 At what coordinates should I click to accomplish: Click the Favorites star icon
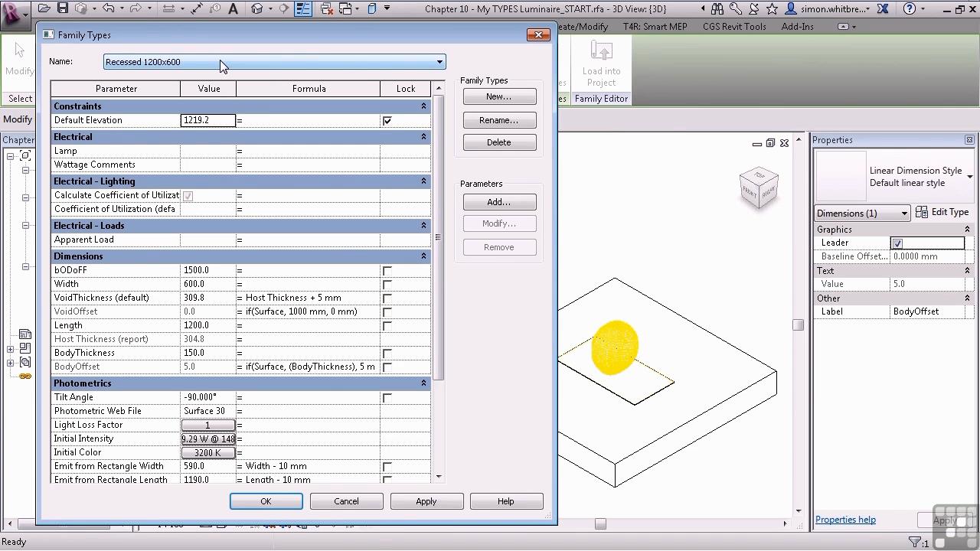(772, 8)
